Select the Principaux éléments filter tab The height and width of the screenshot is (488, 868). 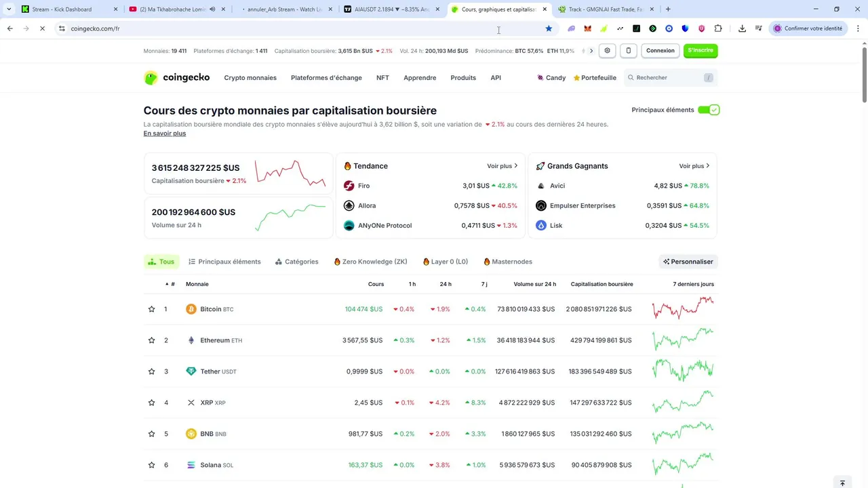(224, 262)
